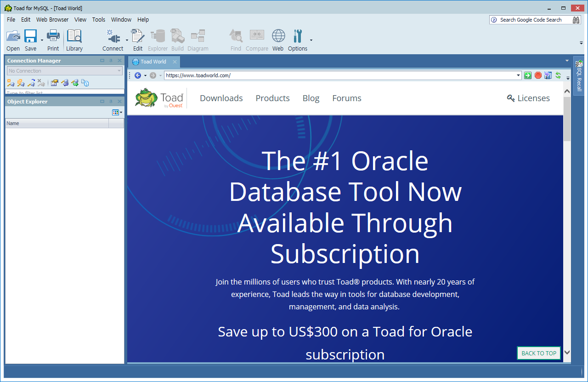Viewport: 588px width, 382px height.
Task: Open the Tools menu
Action: 99,20
